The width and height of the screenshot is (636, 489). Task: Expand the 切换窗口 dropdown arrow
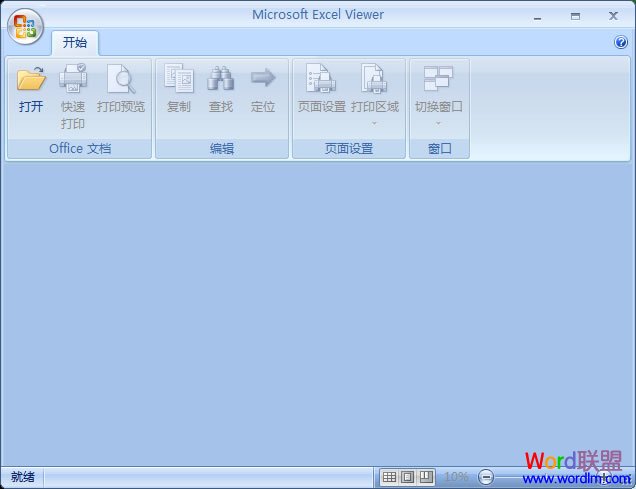438,123
